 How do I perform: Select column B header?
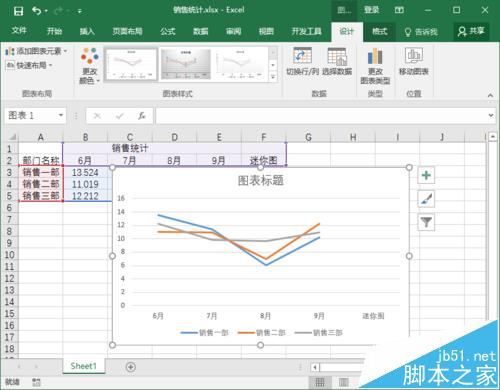pyautogui.click(x=85, y=137)
